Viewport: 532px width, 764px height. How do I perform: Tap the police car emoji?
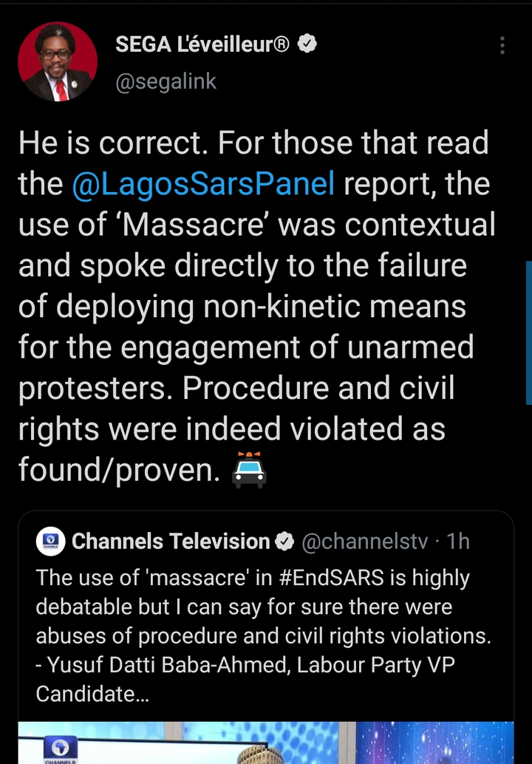point(249,470)
